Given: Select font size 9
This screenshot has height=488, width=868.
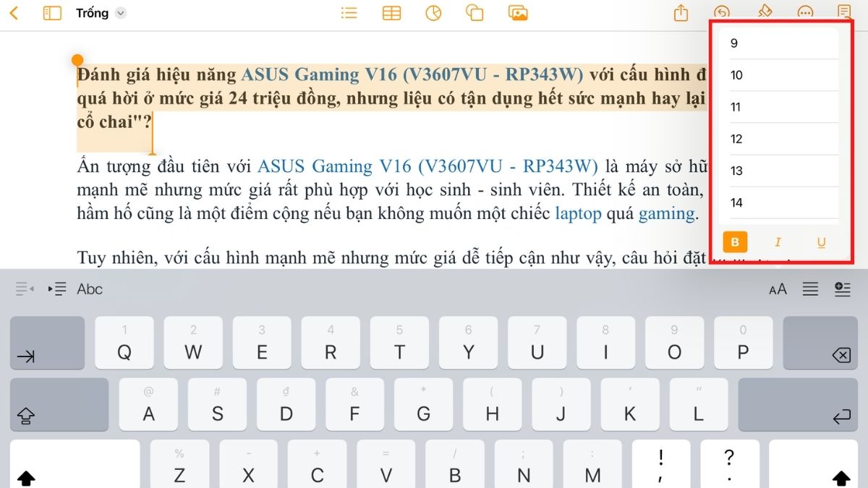Looking at the screenshot, I should coord(784,43).
